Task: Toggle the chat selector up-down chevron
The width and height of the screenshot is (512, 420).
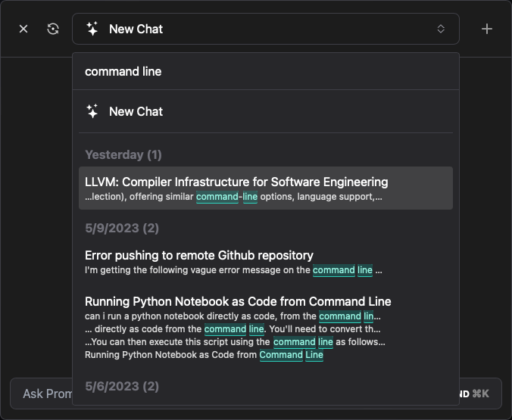Action: pos(441,29)
